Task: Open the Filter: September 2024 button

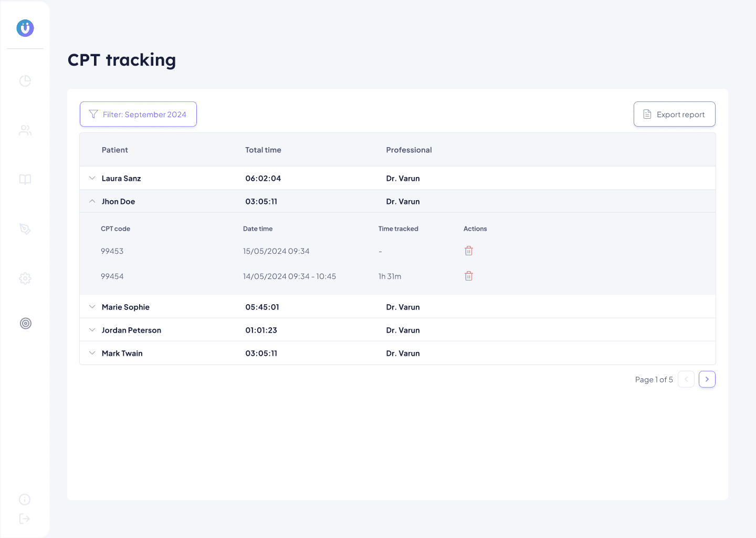Action: coord(138,115)
